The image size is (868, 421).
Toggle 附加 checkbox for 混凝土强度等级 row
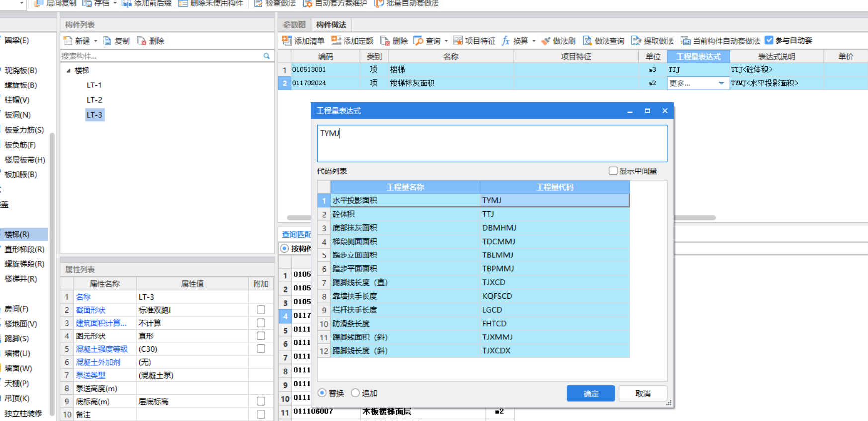(261, 349)
